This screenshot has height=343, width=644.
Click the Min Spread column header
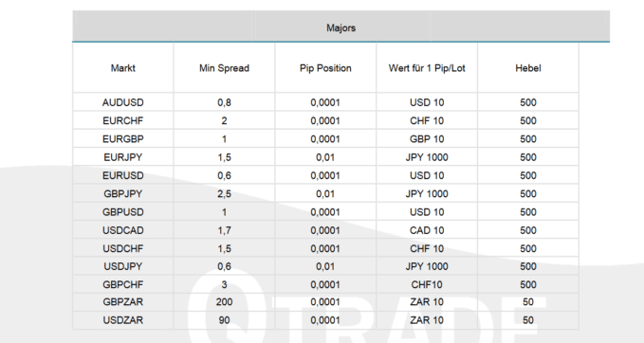click(224, 68)
